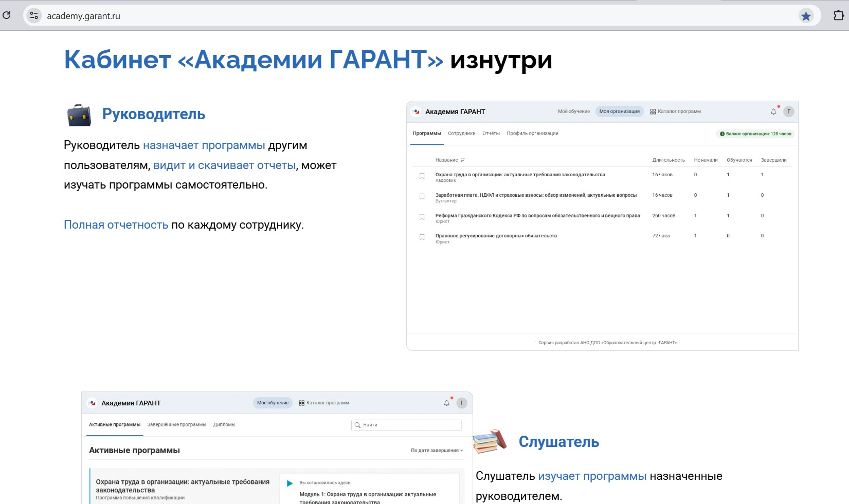Viewport: 849px width, 504px height.
Task: Open the user avatar Г in bottom screenshot
Action: pyautogui.click(x=462, y=403)
